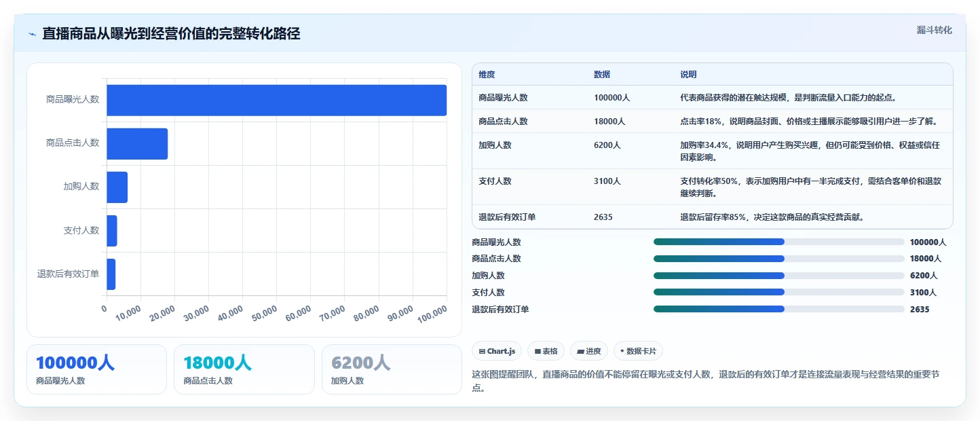
Task: Click the 维度 table column header
Action: point(487,75)
